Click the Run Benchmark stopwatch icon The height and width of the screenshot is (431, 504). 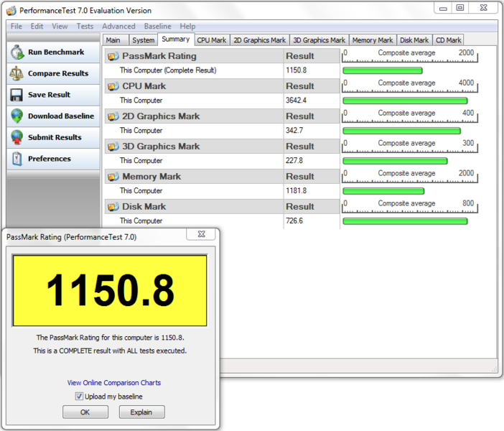tap(16, 52)
